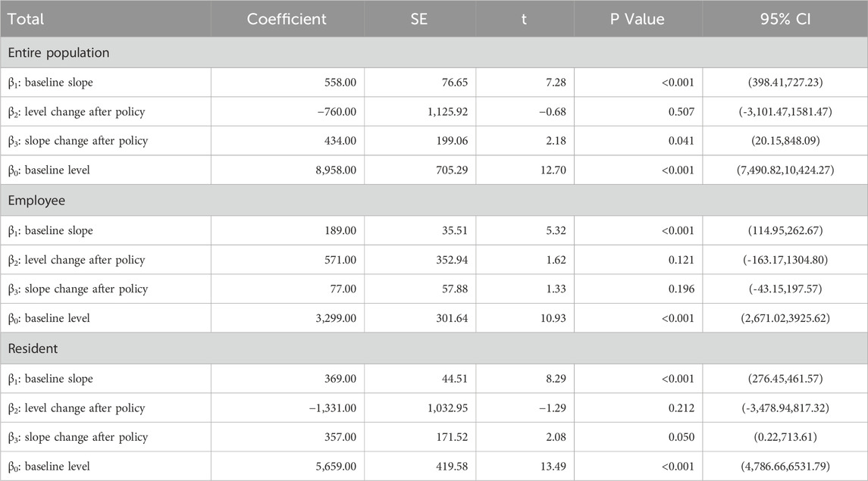Click SE value 1,032.95
The height and width of the screenshot is (481, 868).
point(447,408)
